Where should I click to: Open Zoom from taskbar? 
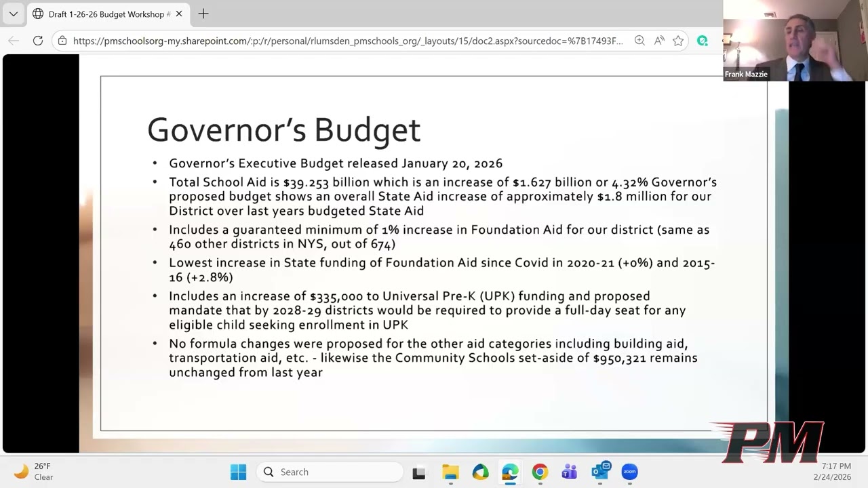630,472
